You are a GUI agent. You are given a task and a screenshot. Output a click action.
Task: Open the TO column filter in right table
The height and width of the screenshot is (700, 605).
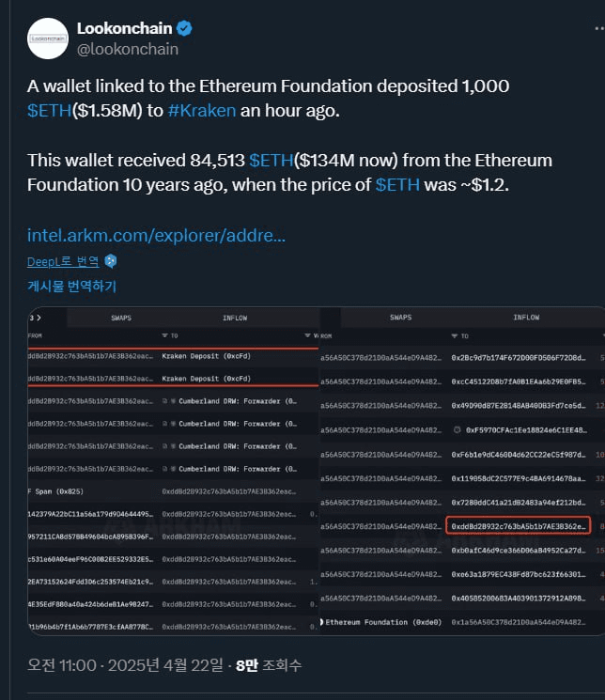[456, 335]
